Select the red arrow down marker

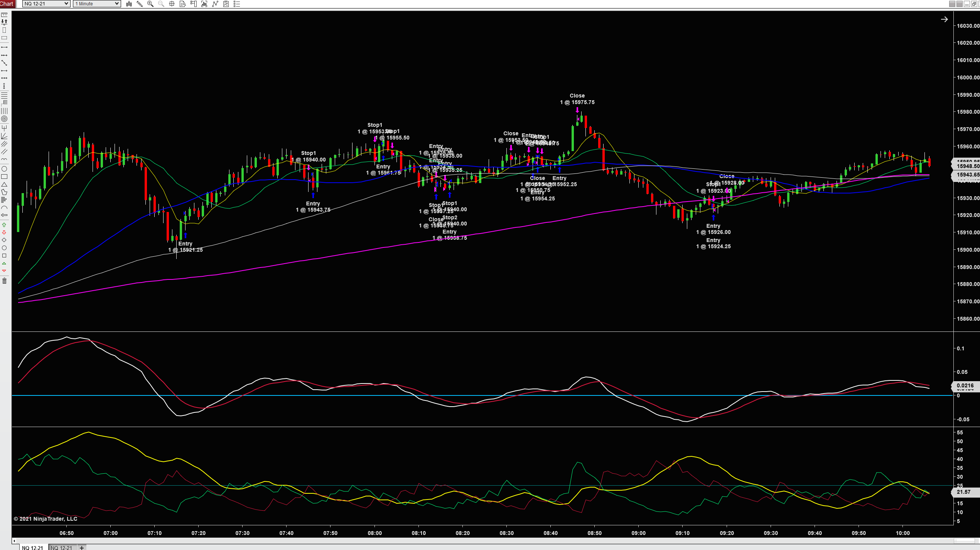click(4, 232)
